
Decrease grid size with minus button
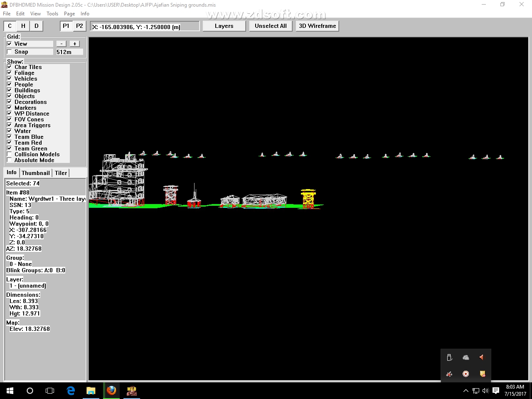pos(62,44)
